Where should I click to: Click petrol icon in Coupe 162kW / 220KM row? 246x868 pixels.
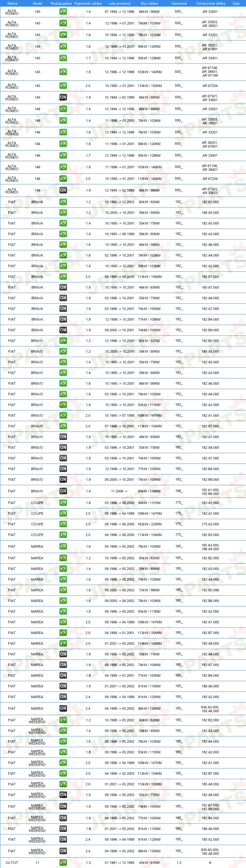tap(63, 524)
